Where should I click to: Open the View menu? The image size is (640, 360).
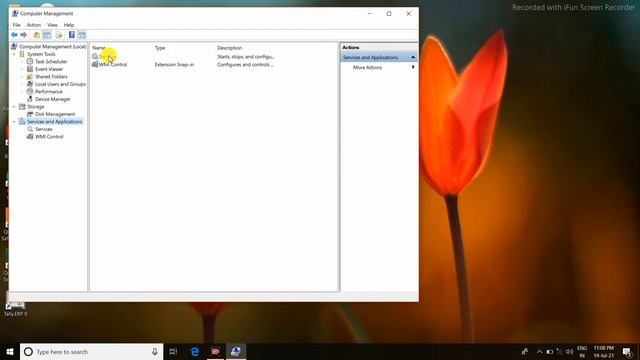(52, 25)
